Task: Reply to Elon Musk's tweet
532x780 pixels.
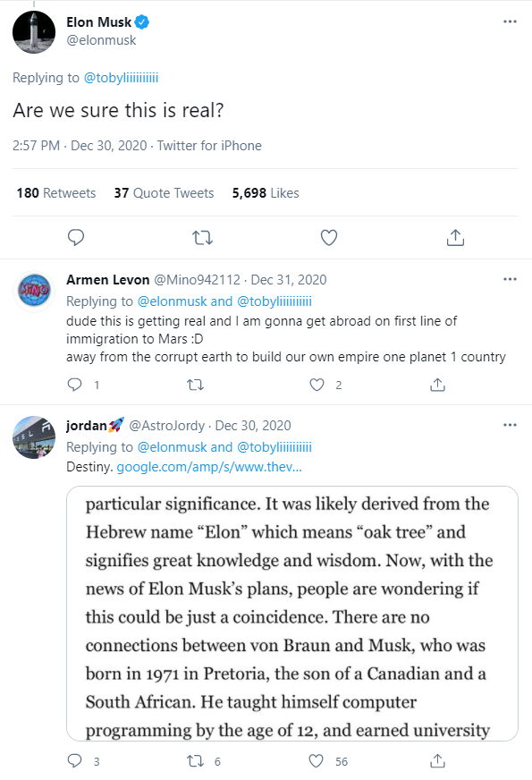Action: point(76,238)
